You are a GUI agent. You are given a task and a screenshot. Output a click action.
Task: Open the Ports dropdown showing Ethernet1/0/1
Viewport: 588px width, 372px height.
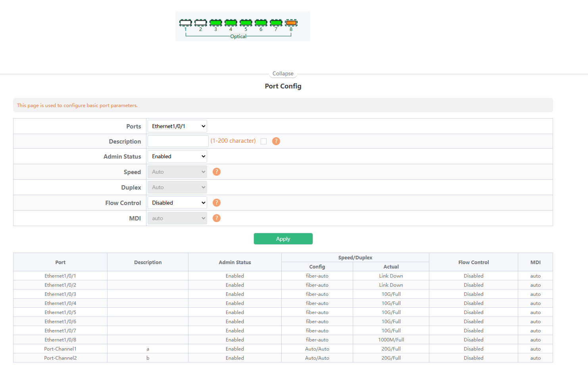[x=177, y=126]
